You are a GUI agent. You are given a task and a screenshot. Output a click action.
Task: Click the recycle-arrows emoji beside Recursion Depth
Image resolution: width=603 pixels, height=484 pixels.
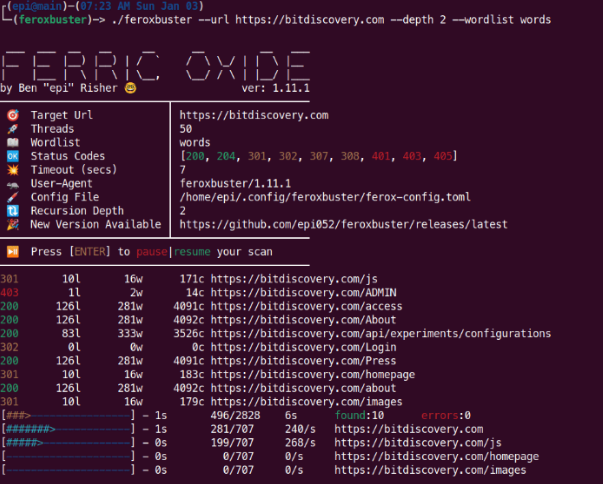(13, 211)
